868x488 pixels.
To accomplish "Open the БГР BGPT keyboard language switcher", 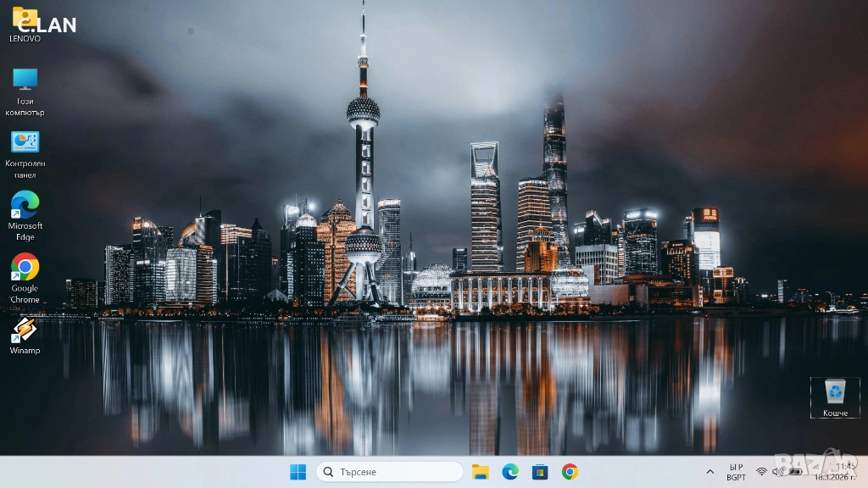I will click(736, 472).
